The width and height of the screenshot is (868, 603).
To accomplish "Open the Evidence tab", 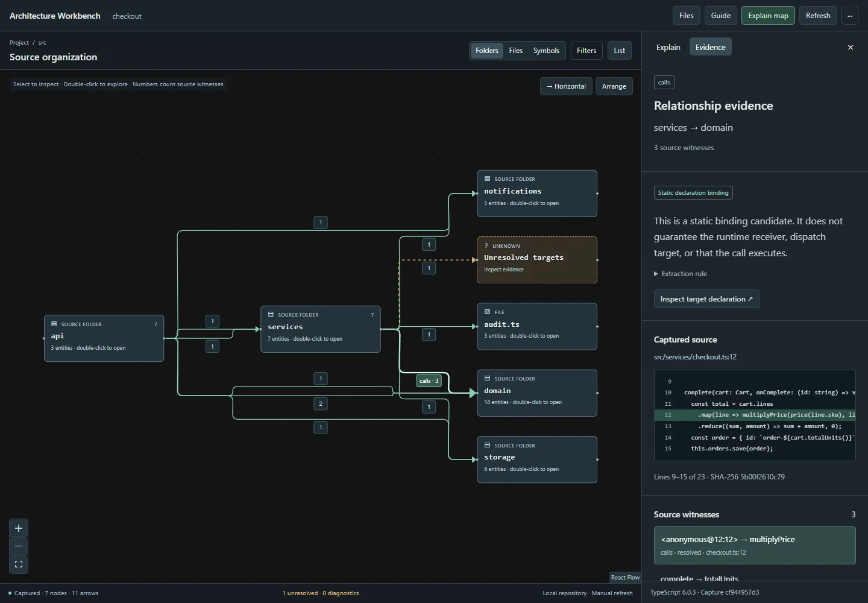I will (x=710, y=47).
